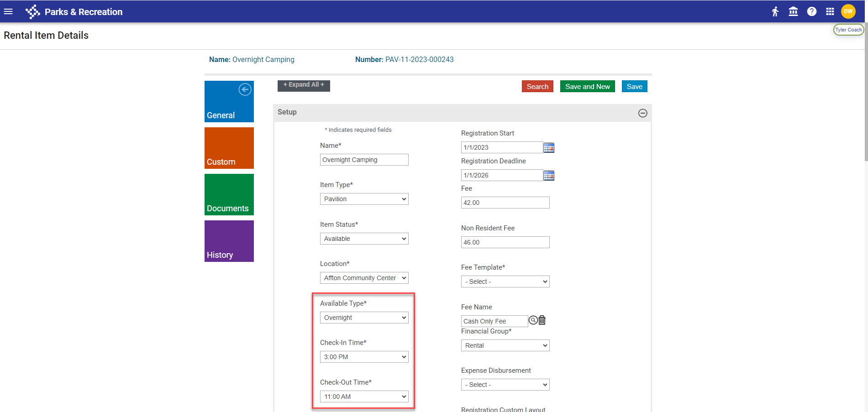Click the Non Resident Fee input field
Screen dimensions: 868x412
[x=505, y=242]
